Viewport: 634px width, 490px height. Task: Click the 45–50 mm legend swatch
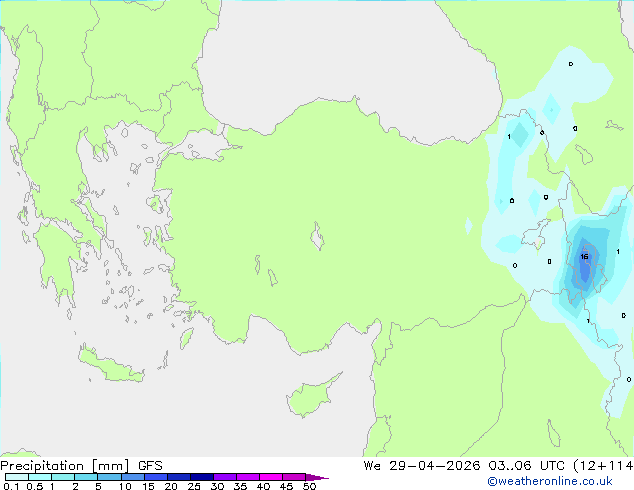coord(294,477)
